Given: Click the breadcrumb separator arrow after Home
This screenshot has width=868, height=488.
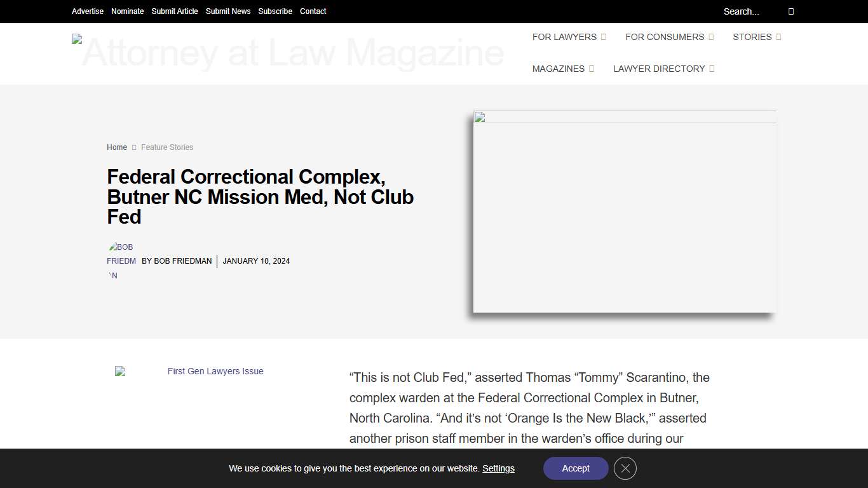Looking at the screenshot, I should coord(134,147).
